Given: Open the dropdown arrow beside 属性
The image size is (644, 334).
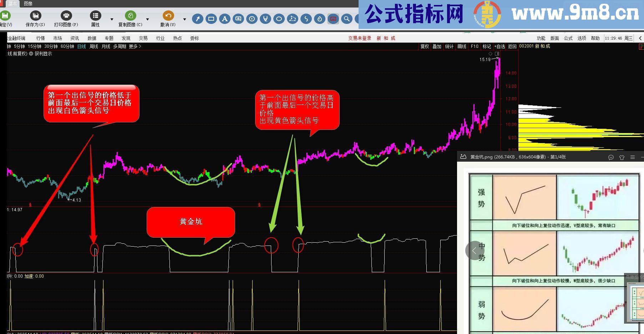Looking at the screenshot, I should click(112, 20).
